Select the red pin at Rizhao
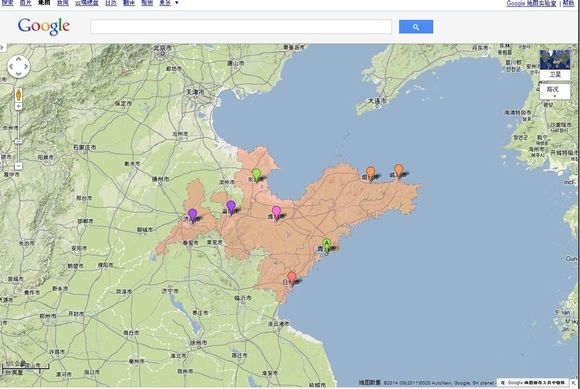Screen dimensions: 580x389 (292, 278)
